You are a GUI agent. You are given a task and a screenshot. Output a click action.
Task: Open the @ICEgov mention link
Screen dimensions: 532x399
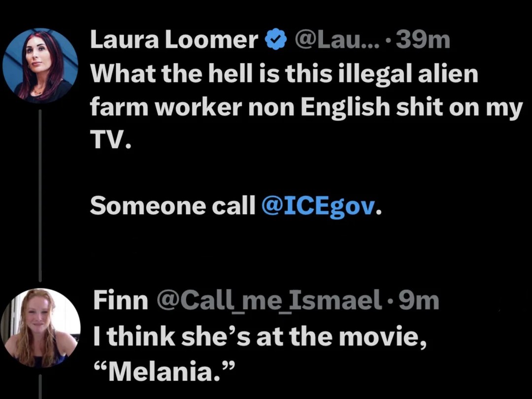[318, 207]
